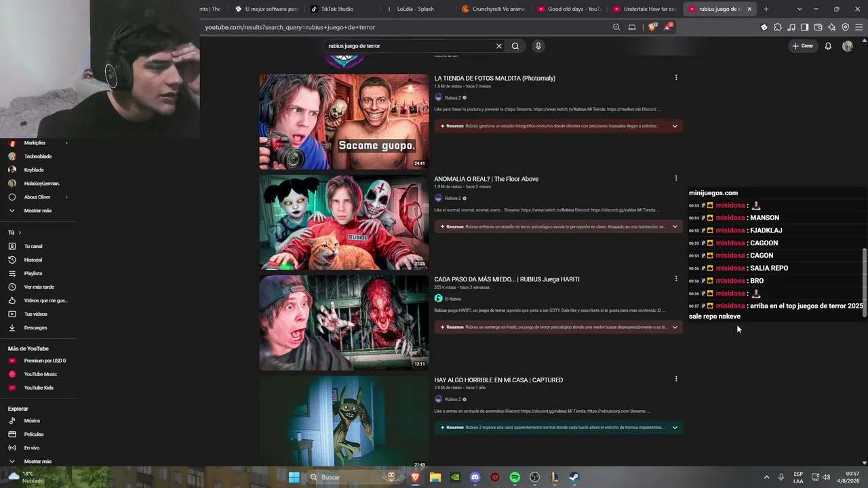This screenshot has width=868, height=488.
Task: Open Música under Explorar
Action: pos(38,421)
